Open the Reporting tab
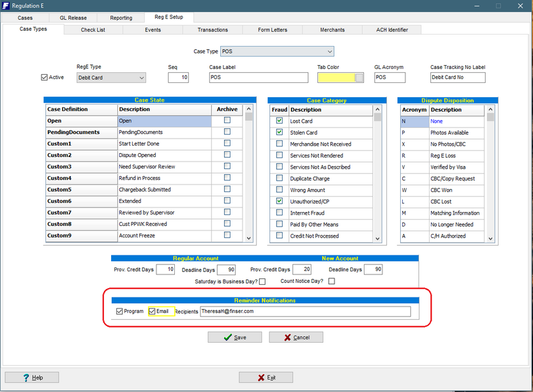 pos(121,18)
